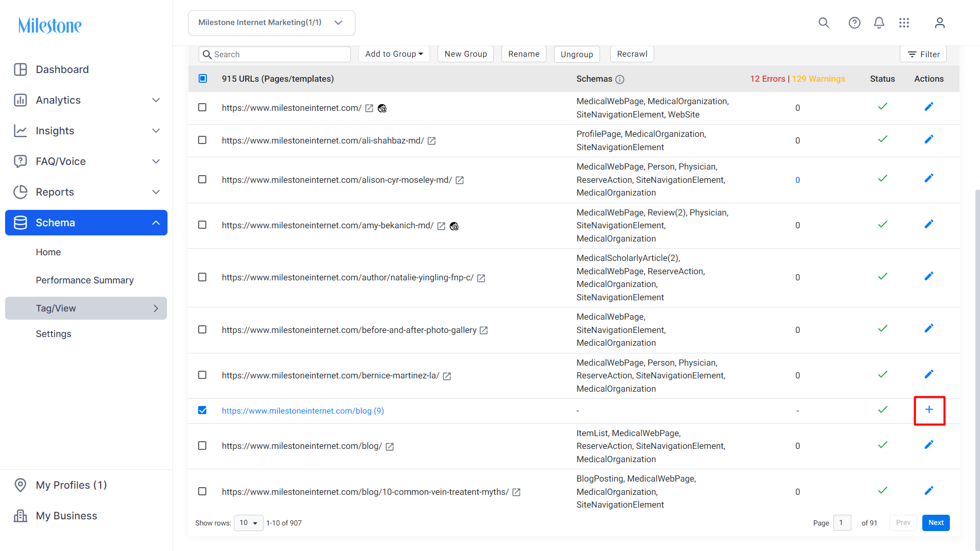Viewport: 980px width, 551px height.
Task: Check the bernice-martinez-la row checkbox
Action: (x=202, y=375)
